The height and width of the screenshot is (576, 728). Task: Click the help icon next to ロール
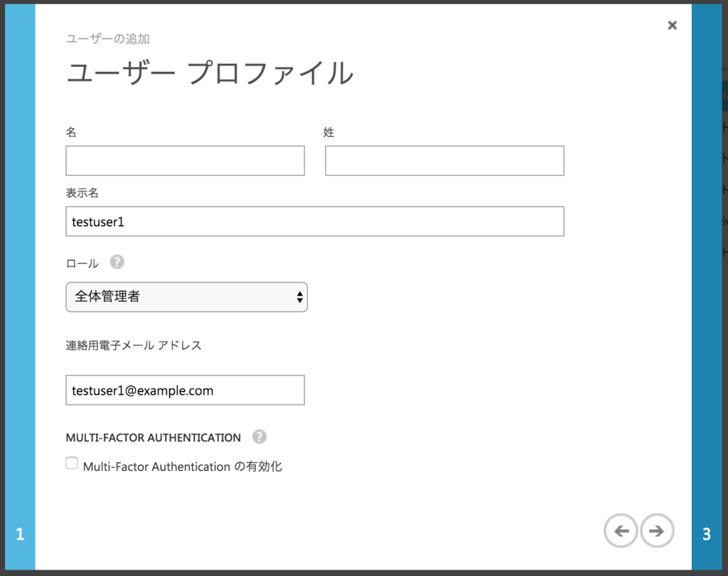(117, 262)
